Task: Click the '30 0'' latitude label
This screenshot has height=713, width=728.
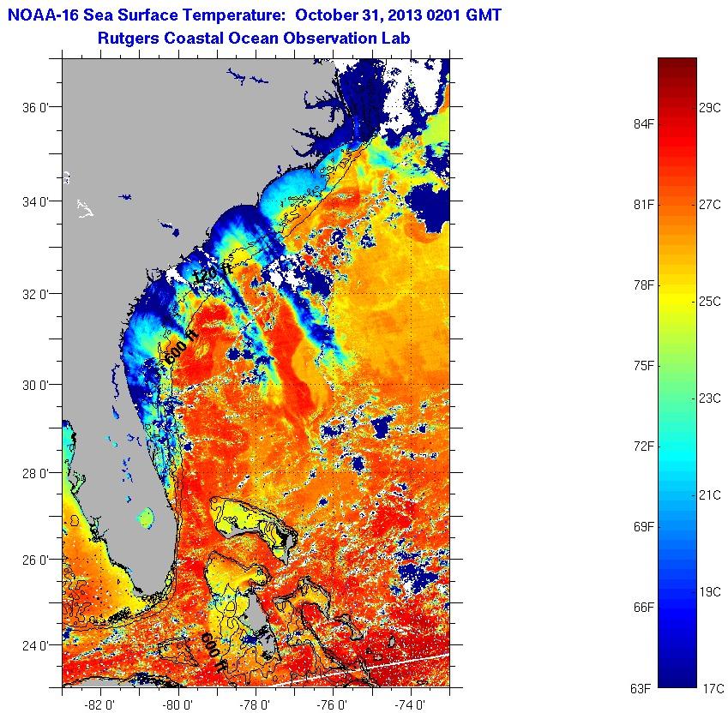Action: click(x=35, y=385)
